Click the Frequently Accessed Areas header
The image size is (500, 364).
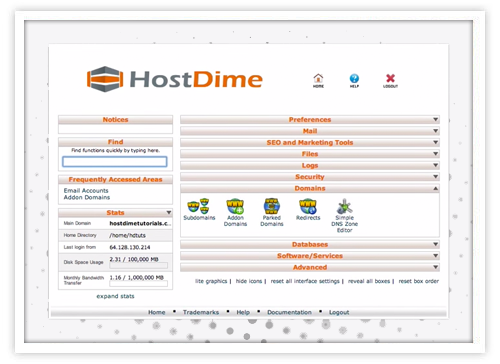point(115,179)
